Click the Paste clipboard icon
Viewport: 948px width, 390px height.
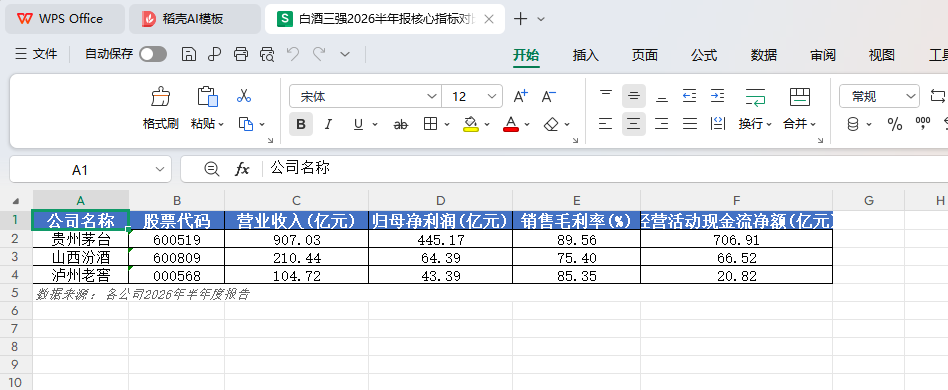[x=207, y=96]
